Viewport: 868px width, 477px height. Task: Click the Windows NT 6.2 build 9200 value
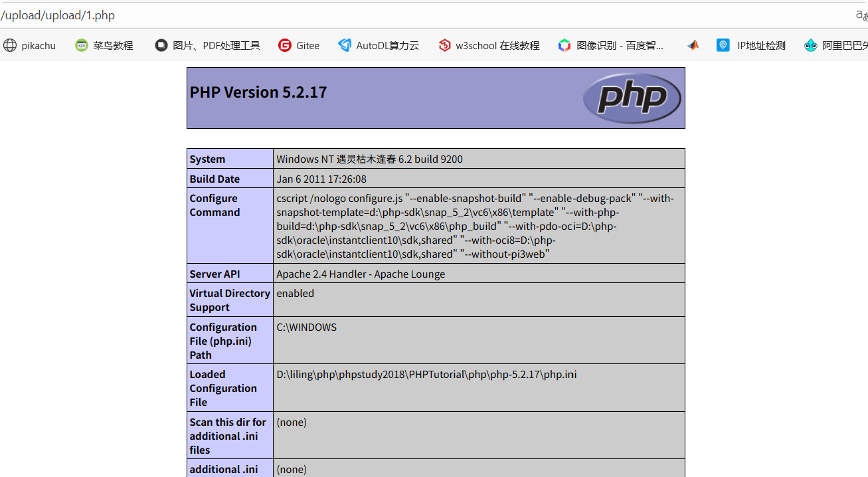[x=369, y=159]
